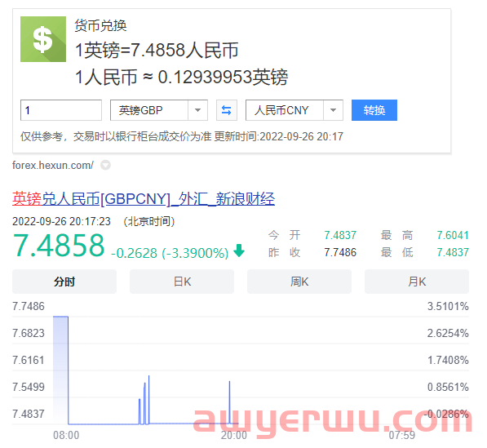Open the 英镑兑人民币[GBPCNY] 新浪财经 link
The image size is (487, 448).
[144, 199]
